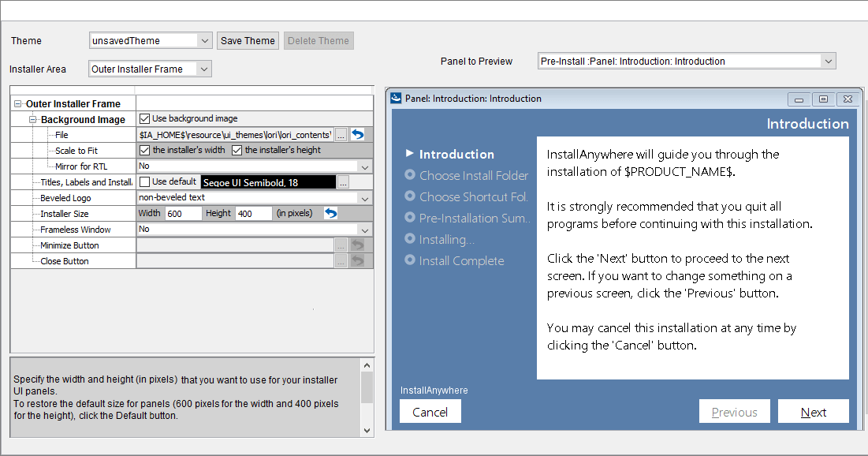Click the arrow marker beside Introduction step
This screenshot has width=868, height=456.
pos(409,154)
